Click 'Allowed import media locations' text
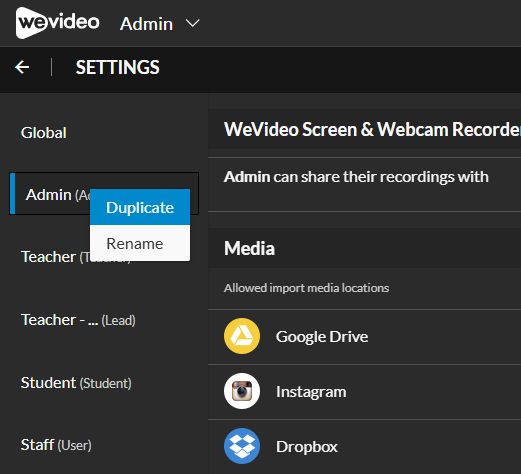This screenshot has width=521, height=474. [x=306, y=288]
